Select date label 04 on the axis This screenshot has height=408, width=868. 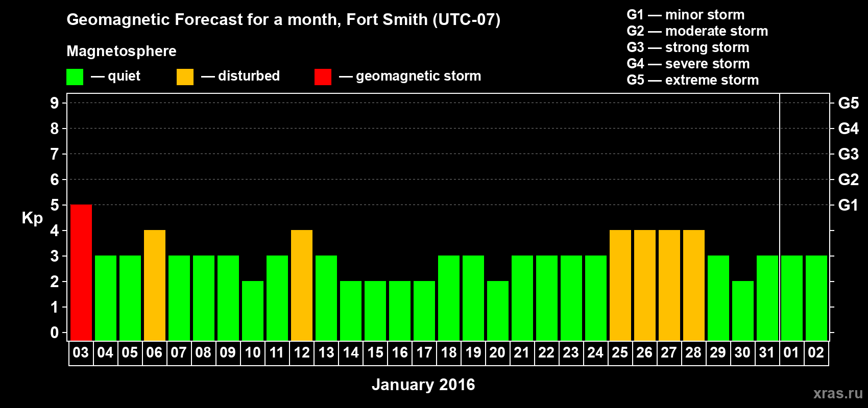point(105,353)
